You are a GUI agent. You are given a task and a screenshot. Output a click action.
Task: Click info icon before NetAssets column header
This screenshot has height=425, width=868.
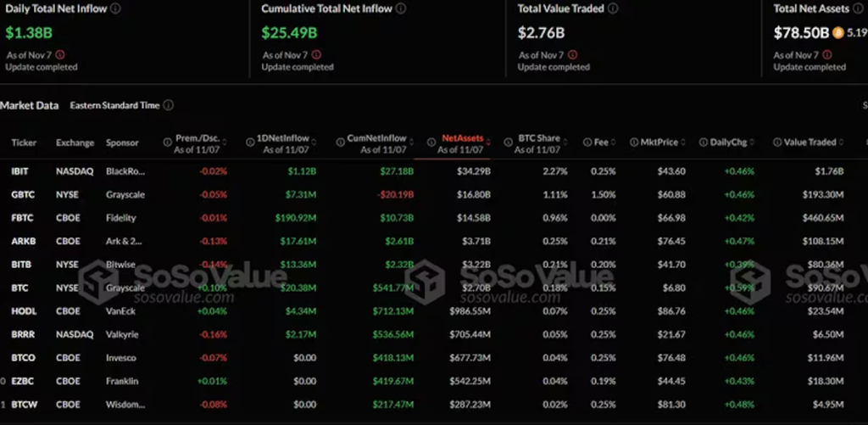click(x=431, y=143)
